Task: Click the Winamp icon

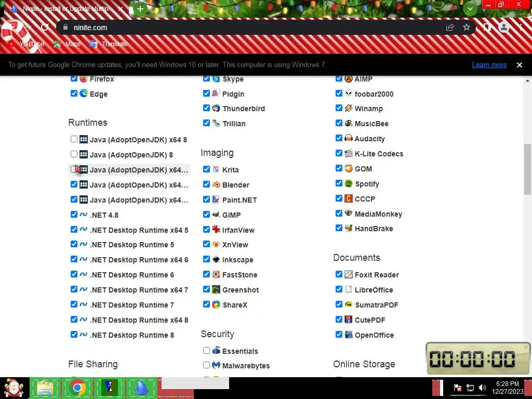Action: click(349, 108)
